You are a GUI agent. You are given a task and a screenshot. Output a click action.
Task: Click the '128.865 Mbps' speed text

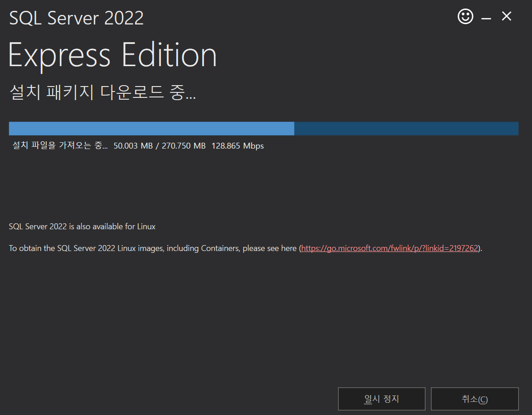tap(237, 146)
